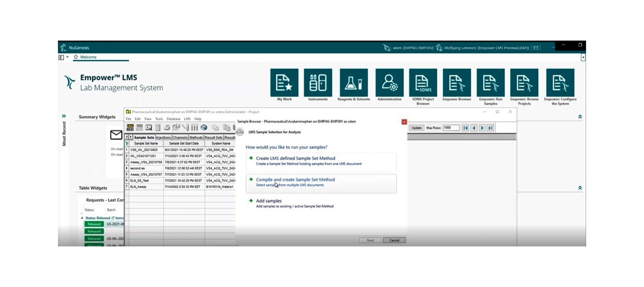644x287 pixels.
Task: Click the Next button in wizard
Action: (x=370, y=240)
